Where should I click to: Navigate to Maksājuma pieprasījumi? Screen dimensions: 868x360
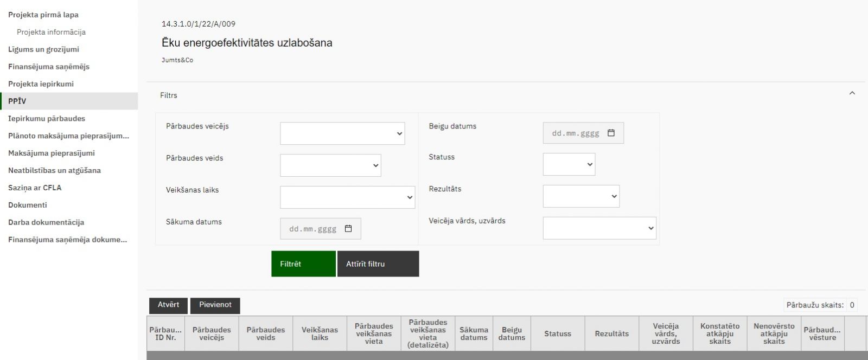[52, 153]
